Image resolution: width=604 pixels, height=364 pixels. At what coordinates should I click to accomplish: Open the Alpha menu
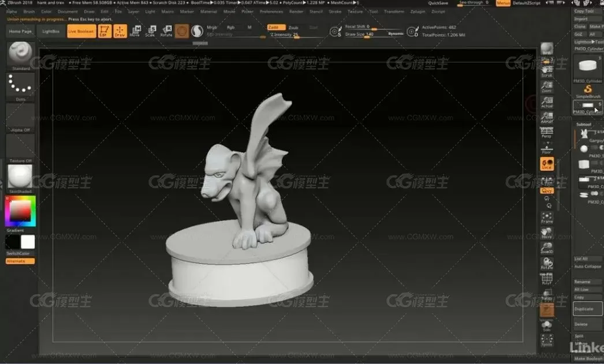(12, 12)
